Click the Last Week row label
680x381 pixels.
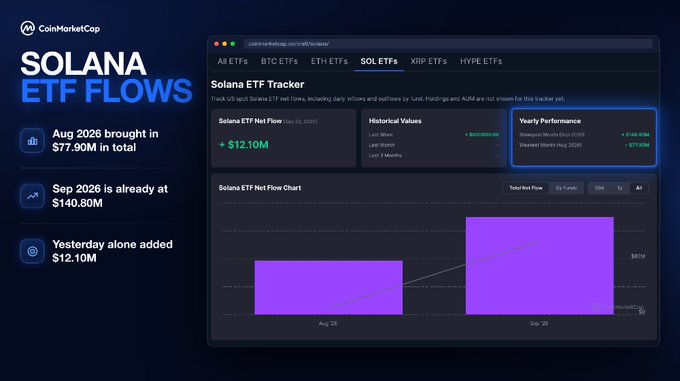pos(381,135)
